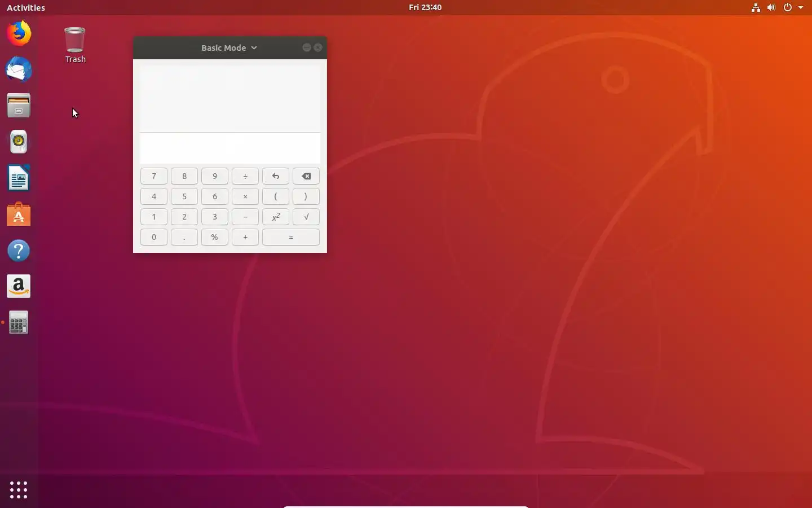Click the number 3 key
Image resolution: width=812 pixels, height=508 pixels.
pyautogui.click(x=215, y=217)
